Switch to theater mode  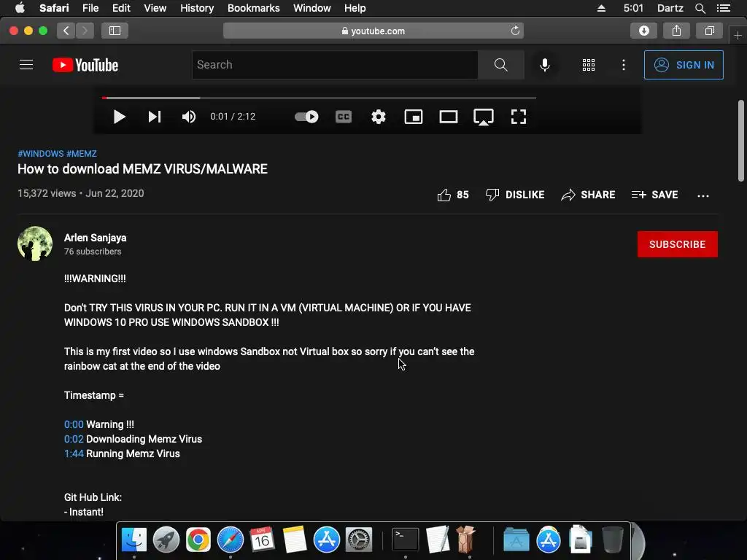[449, 117]
